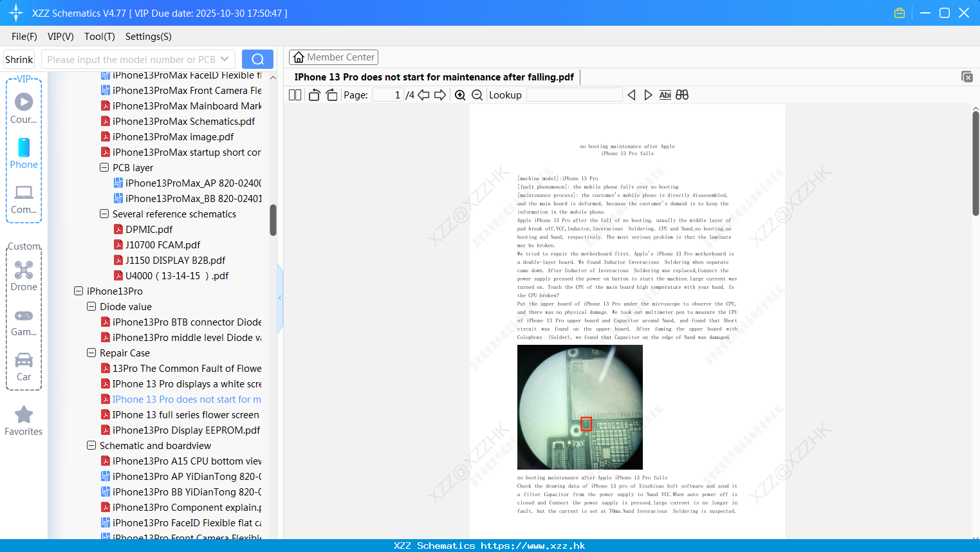Image resolution: width=980 pixels, height=552 pixels.
Task: Open the Member Center home button
Action: (333, 57)
